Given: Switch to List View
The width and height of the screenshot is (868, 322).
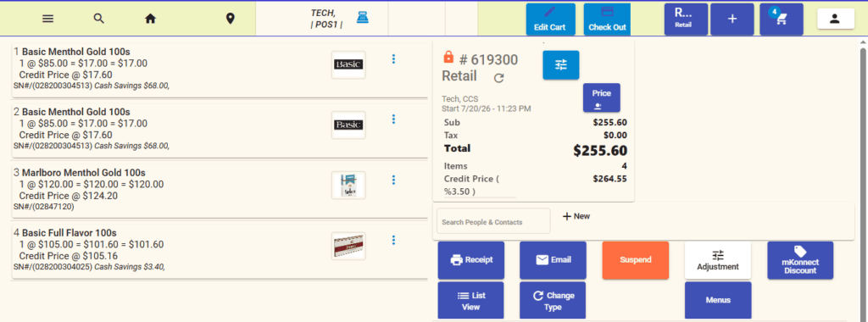Looking at the screenshot, I should [471, 301].
